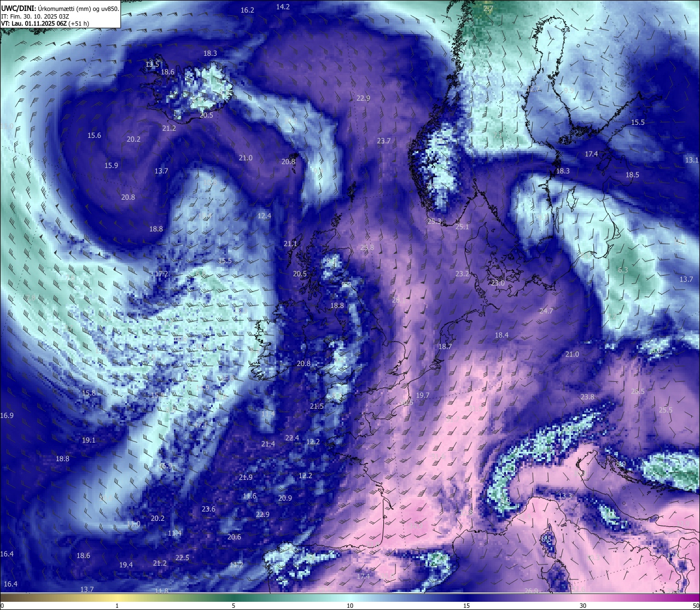Select the 11.6 map value
700x610 pixels.
249,496
